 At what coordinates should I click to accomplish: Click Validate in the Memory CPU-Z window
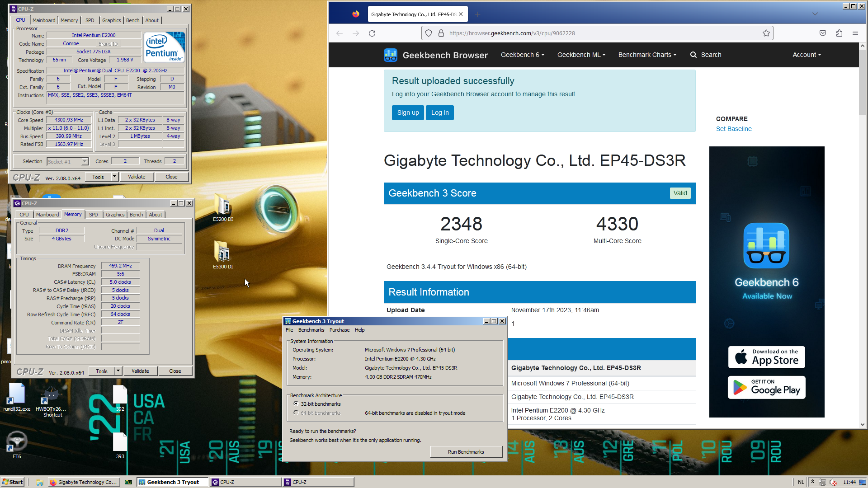(x=140, y=371)
